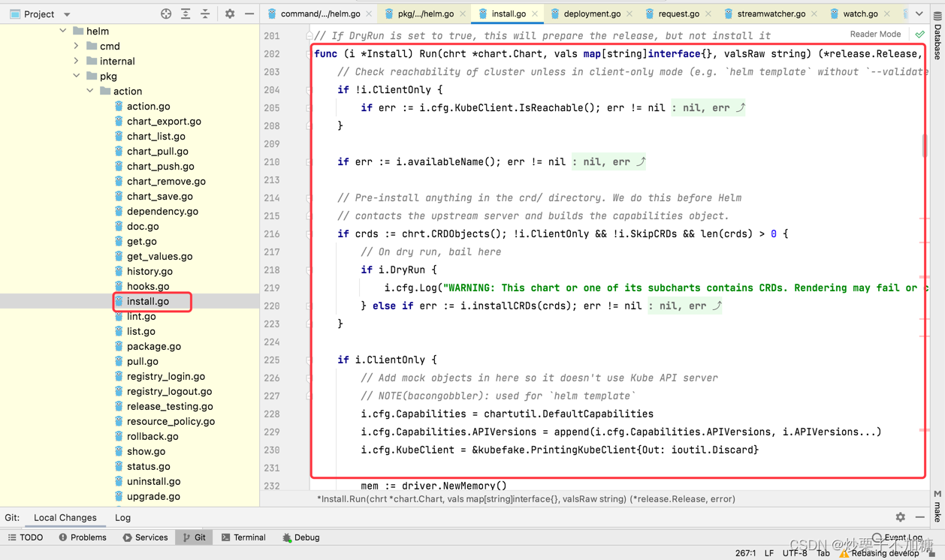
Task: Click into line 228 DefaultCapabilities code
Action: coord(507,414)
